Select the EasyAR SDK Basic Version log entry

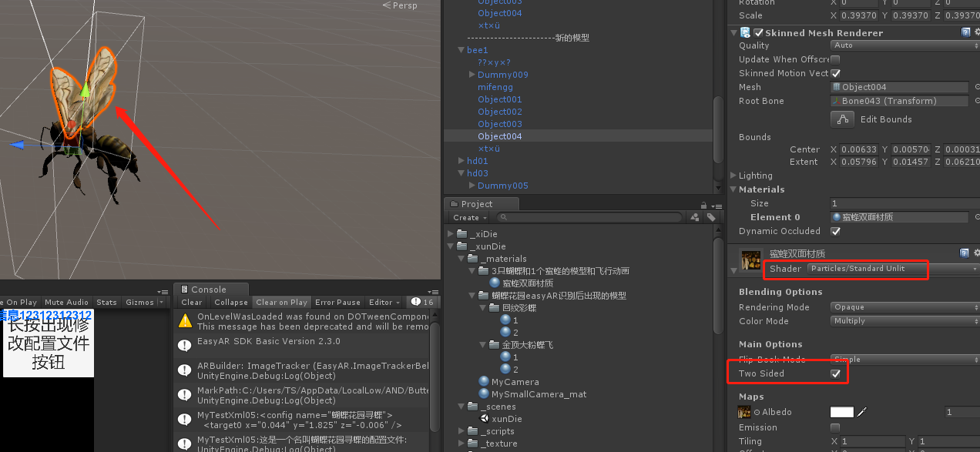(x=301, y=346)
